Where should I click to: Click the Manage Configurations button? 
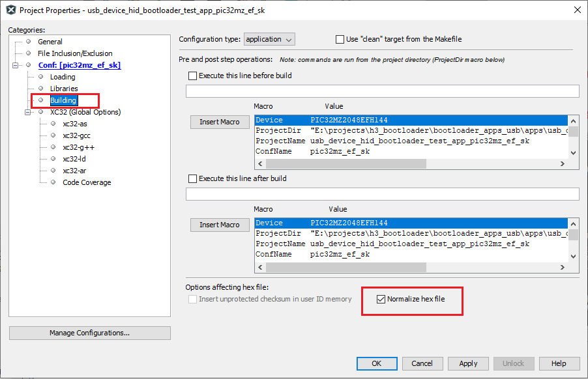[89, 333]
